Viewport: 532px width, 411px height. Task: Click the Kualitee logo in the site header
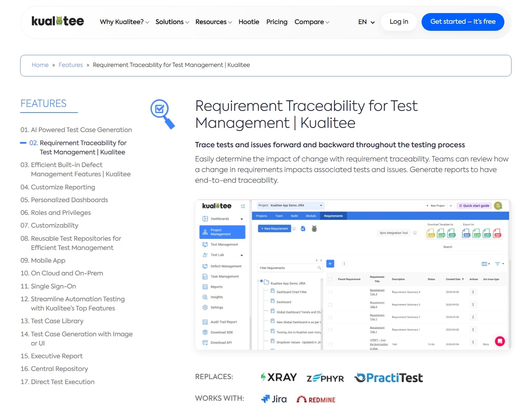(x=58, y=21)
